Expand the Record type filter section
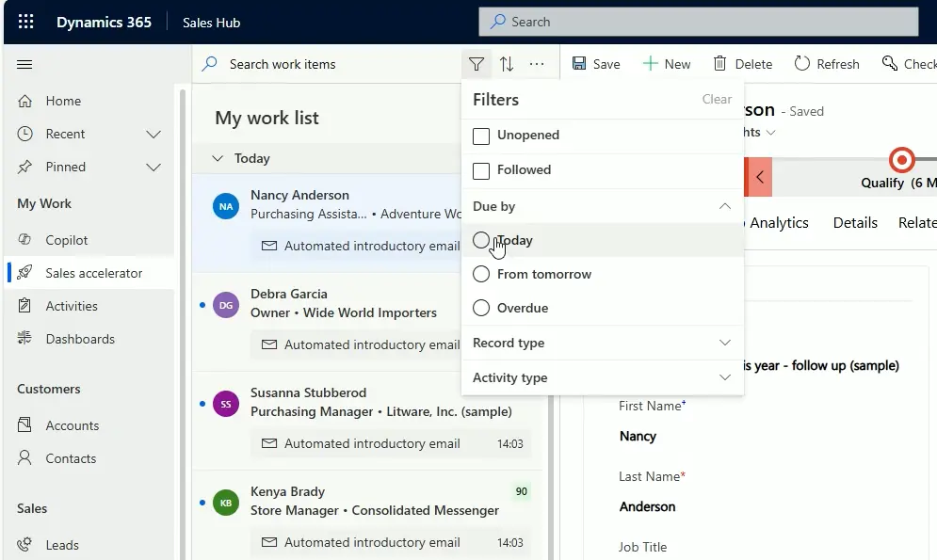Image resolution: width=937 pixels, height=560 pixels. click(724, 343)
